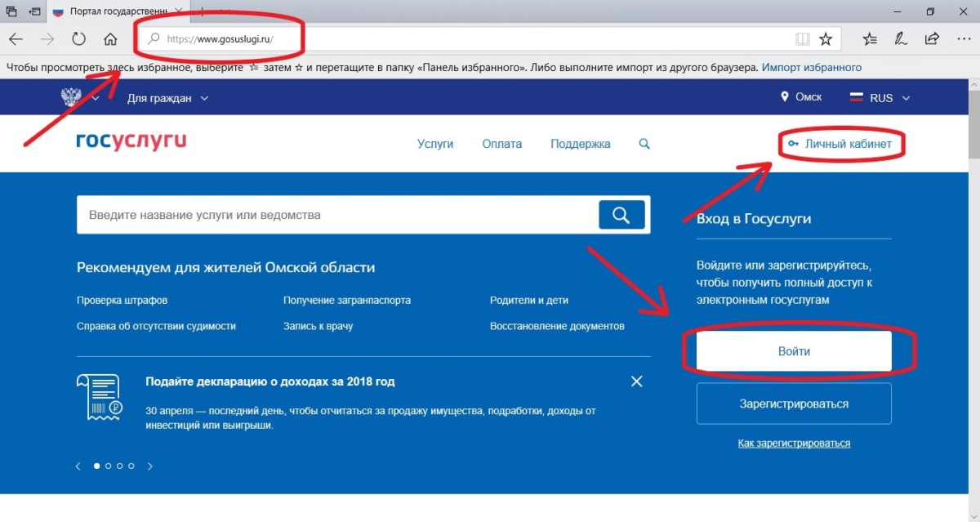Refresh the Gosuslugi page

click(79, 38)
